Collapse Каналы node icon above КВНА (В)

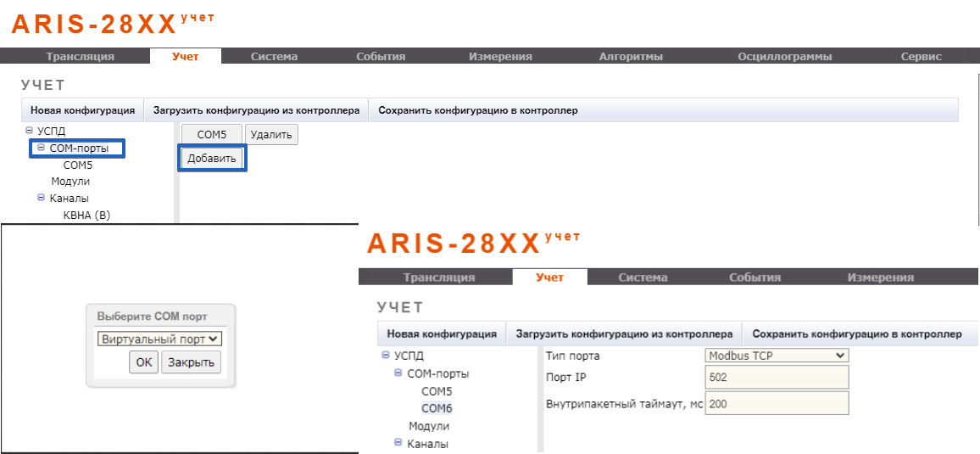41,198
